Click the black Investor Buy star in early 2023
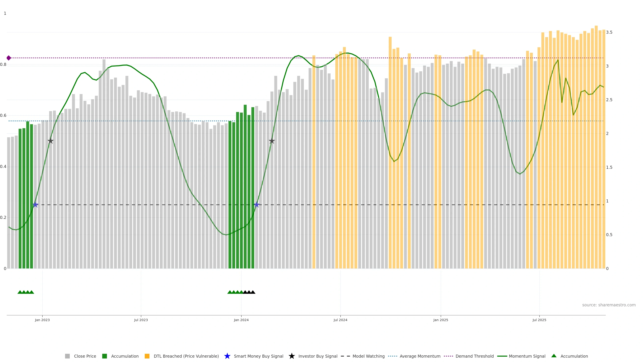Image resolution: width=644 pixels, height=362 pixels. 50,141
